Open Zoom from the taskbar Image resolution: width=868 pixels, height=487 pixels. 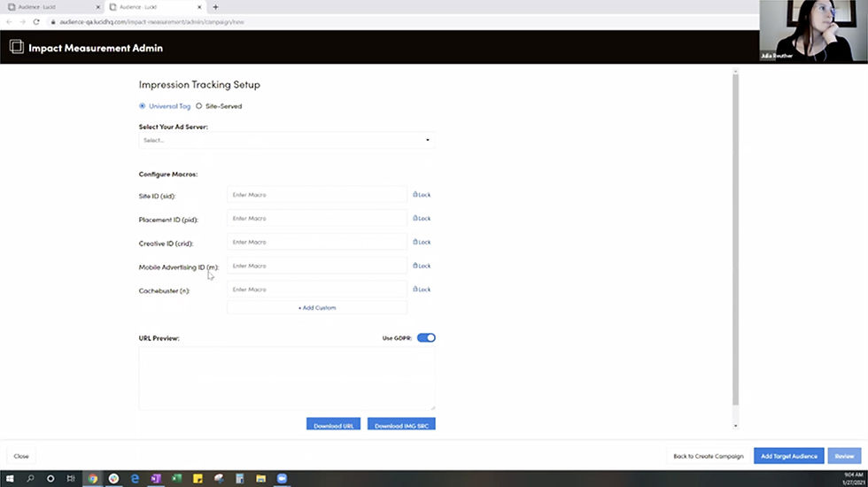pyautogui.click(x=282, y=479)
